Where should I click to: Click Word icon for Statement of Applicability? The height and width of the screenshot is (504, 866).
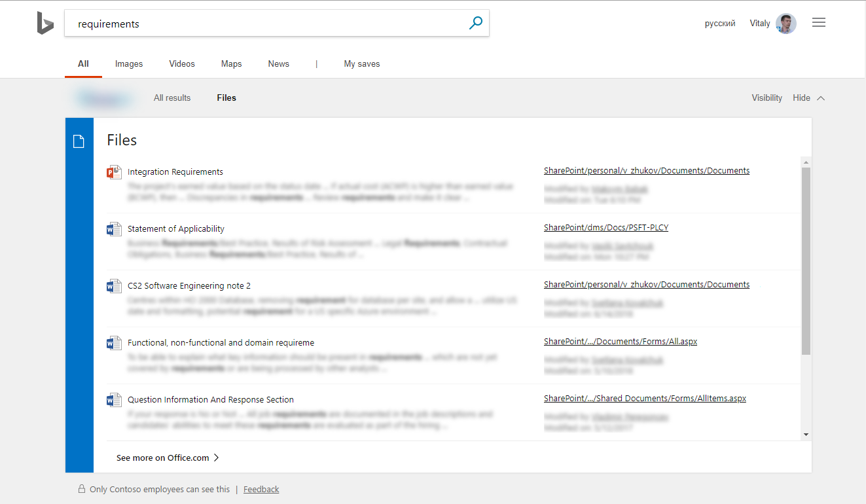click(114, 229)
